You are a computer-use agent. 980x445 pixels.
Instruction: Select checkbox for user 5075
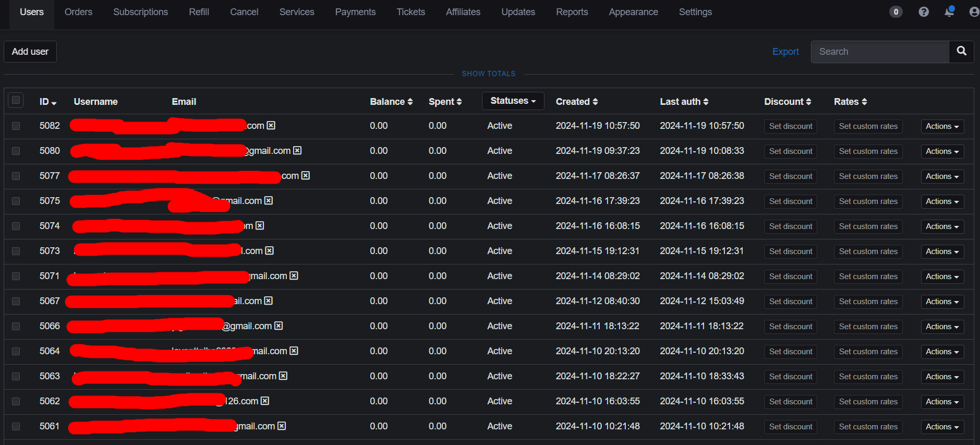(16, 201)
